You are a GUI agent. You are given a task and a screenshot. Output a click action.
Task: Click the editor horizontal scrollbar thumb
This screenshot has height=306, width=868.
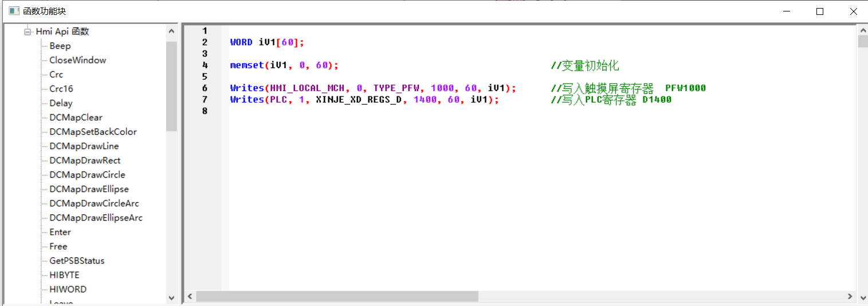click(x=337, y=296)
